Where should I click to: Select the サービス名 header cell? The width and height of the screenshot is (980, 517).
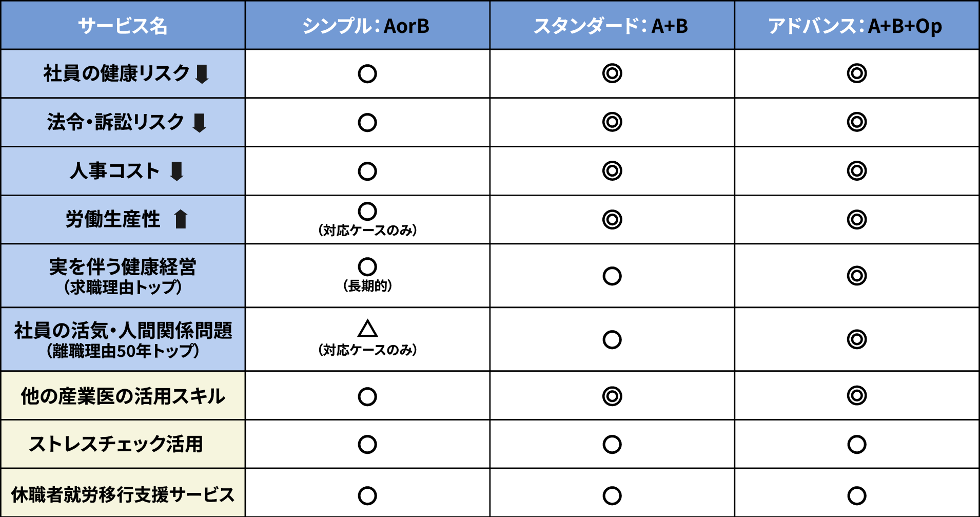[x=123, y=26]
